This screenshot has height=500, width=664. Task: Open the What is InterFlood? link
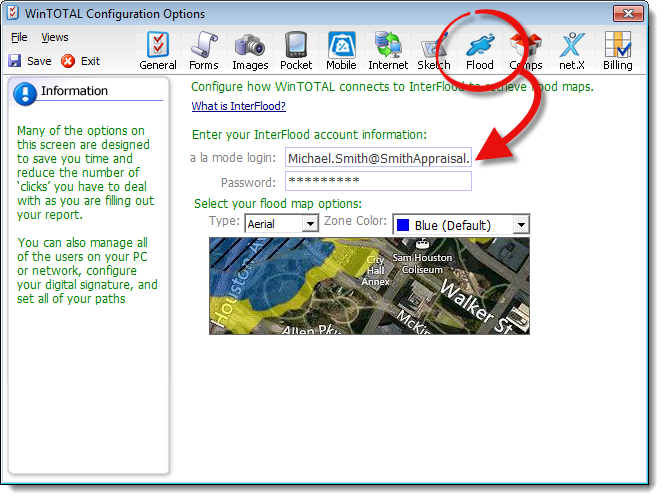coord(238,106)
